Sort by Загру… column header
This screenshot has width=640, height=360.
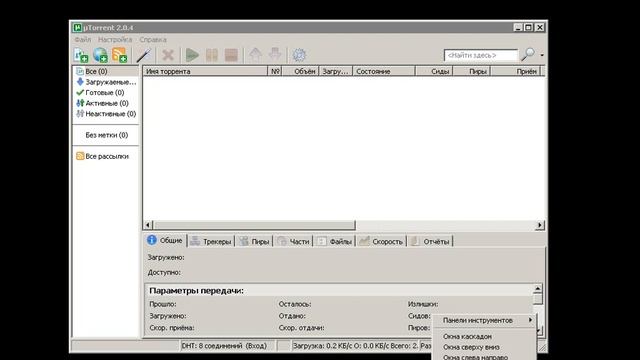coord(336,71)
